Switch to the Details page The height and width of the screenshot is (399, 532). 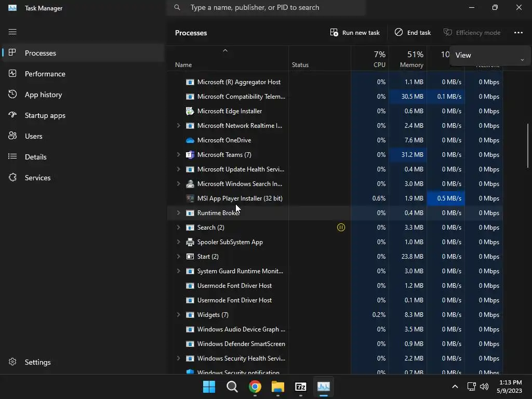coord(83,157)
